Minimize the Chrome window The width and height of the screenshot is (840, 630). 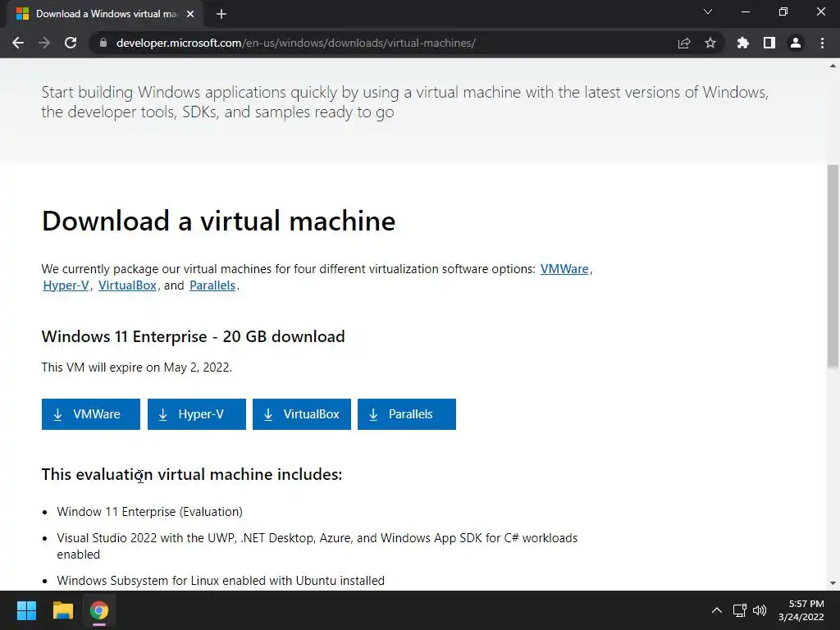click(746, 11)
